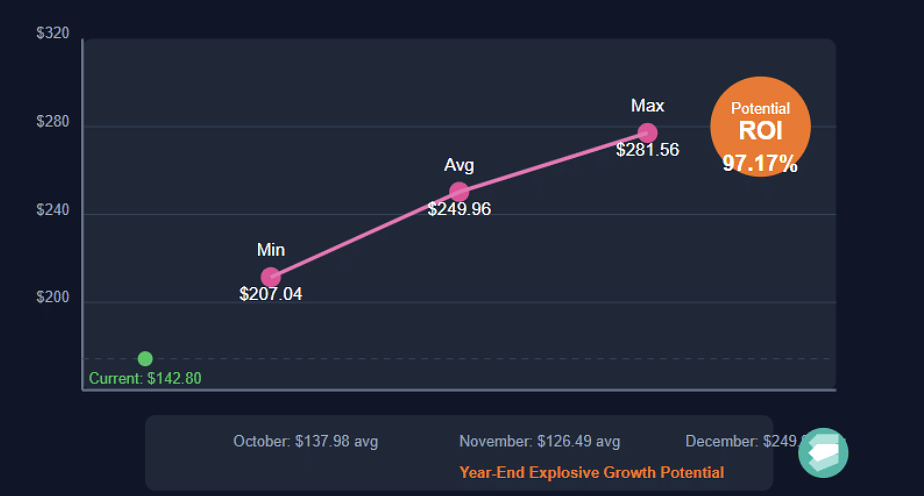The image size is (924, 496).
Task: Click the October: $137.98 avg text
Action: click(305, 441)
